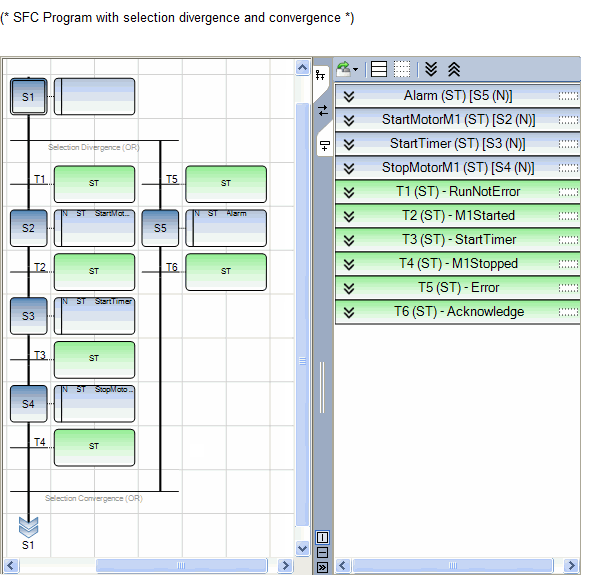607x587 pixels.
Task: Click the double chevron pane collapse icon
Action: [322, 567]
